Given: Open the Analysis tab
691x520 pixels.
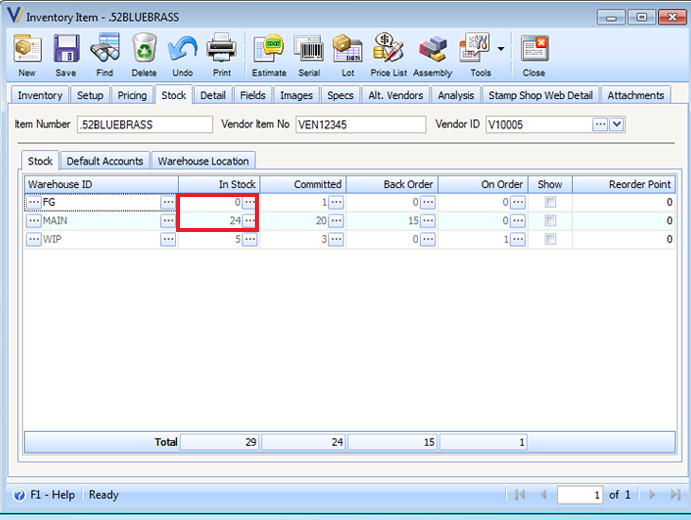Looking at the screenshot, I should click(x=456, y=95).
